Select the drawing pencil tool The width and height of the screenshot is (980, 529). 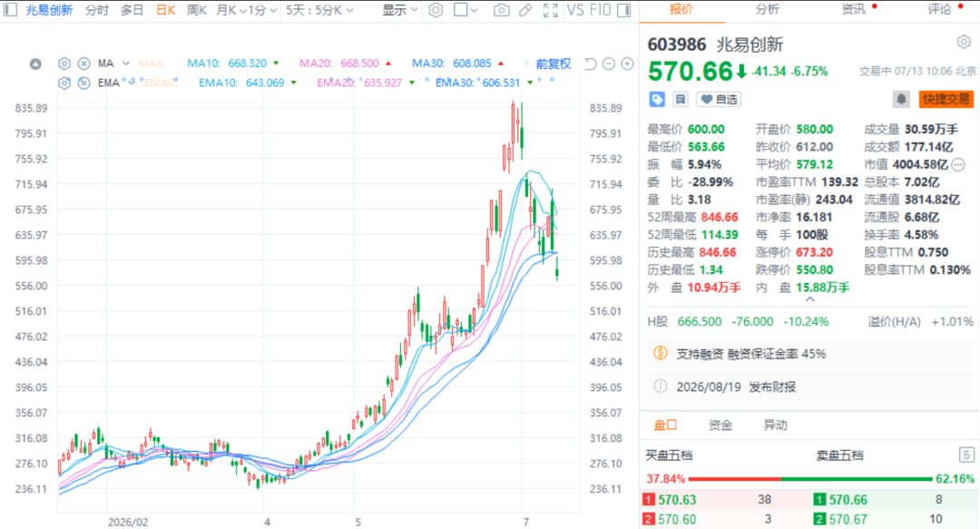[x=525, y=10]
